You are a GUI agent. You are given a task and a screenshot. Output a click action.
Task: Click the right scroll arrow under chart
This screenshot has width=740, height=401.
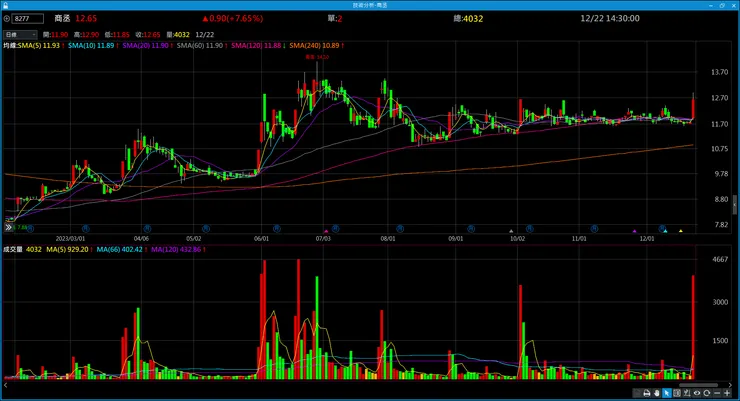730,385
